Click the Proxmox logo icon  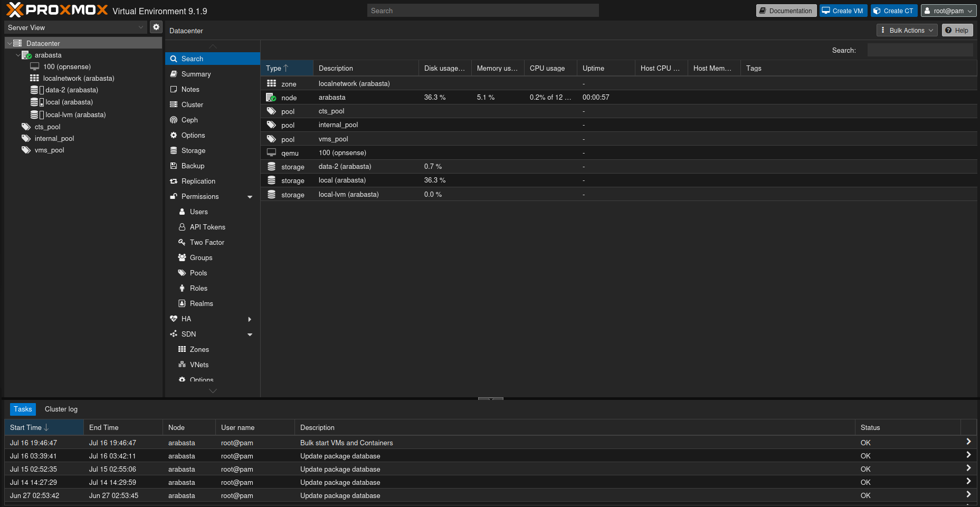tap(15, 9)
